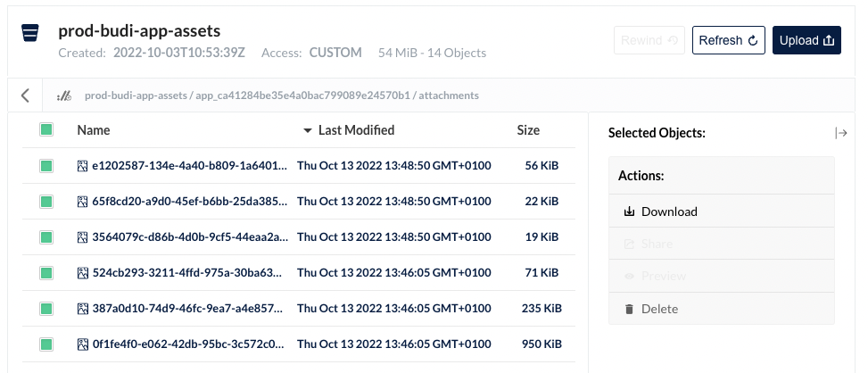This screenshot has width=868, height=373.
Task: Uncheck the 3564079c file checkbox
Action: pyautogui.click(x=46, y=236)
